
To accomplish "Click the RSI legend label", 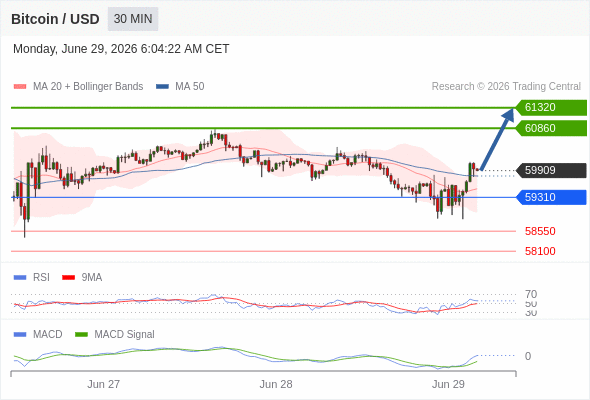I will pyautogui.click(x=41, y=278).
